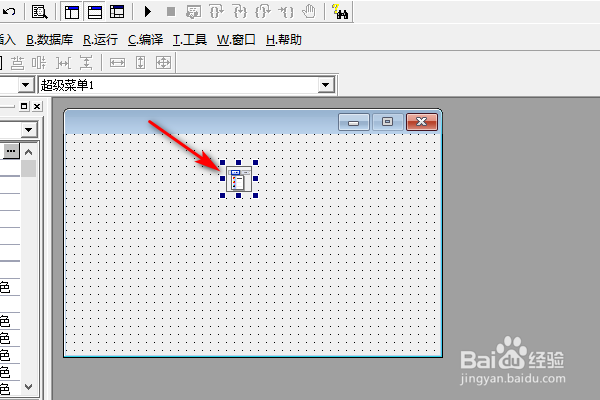Close the left property panel
The width and height of the screenshot is (600, 400).
37,106
